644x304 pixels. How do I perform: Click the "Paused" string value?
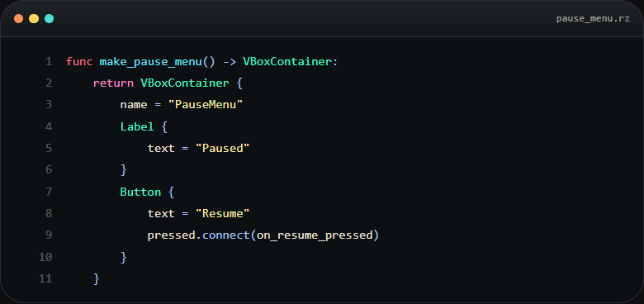223,149
